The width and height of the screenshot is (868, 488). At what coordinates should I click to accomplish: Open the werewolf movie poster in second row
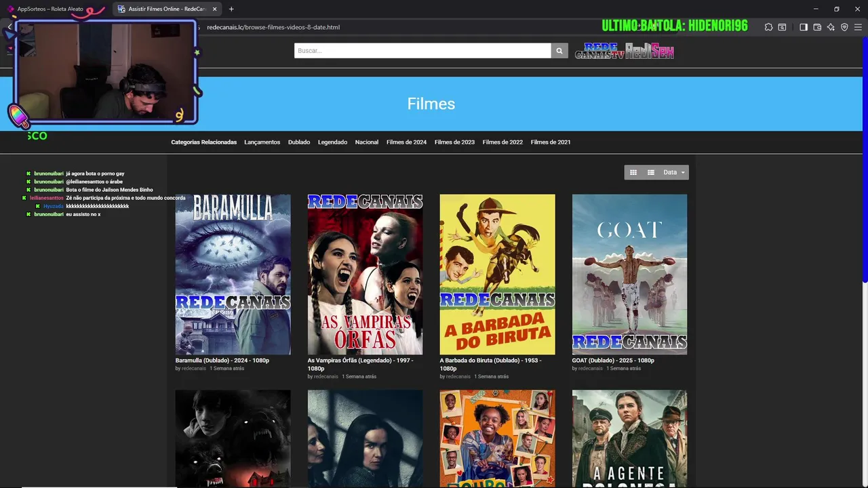point(233,439)
